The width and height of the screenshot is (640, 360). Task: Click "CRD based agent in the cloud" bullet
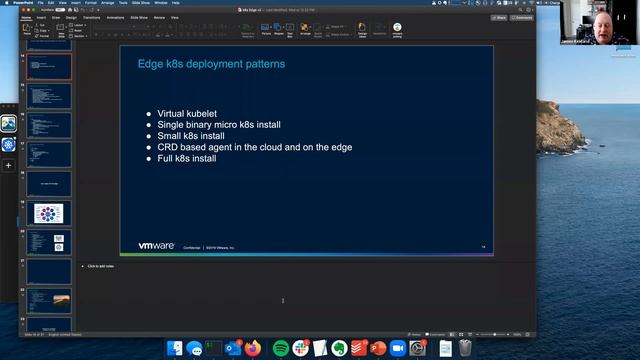pyautogui.click(x=255, y=147)
